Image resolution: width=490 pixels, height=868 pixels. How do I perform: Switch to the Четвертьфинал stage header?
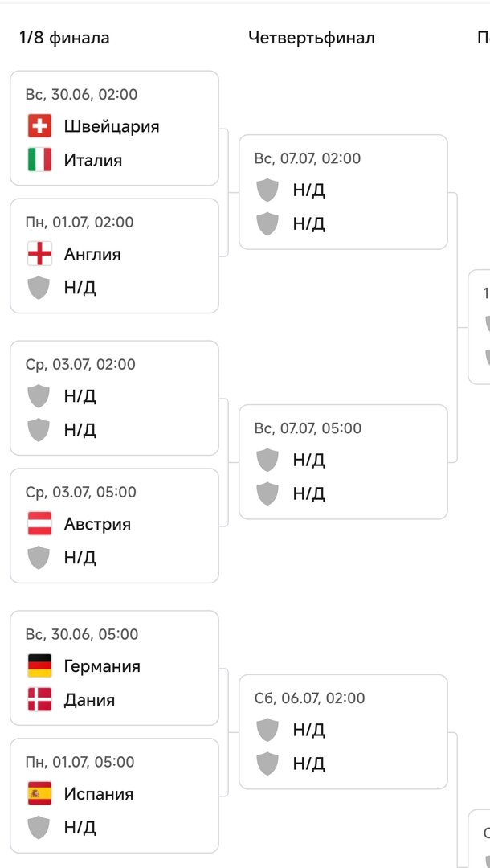click(311, 38)
